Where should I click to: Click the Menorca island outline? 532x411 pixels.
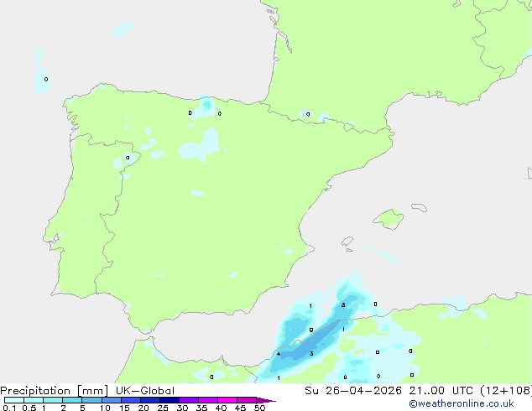[420, 207]
